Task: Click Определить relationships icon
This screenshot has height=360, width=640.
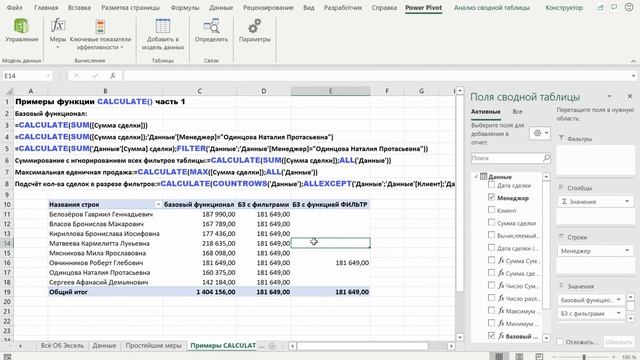Action: point(211,31)
